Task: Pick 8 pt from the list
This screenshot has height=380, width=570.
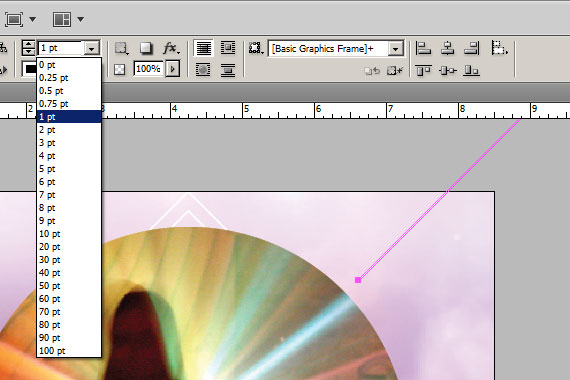Action: (x=69, y=208)
